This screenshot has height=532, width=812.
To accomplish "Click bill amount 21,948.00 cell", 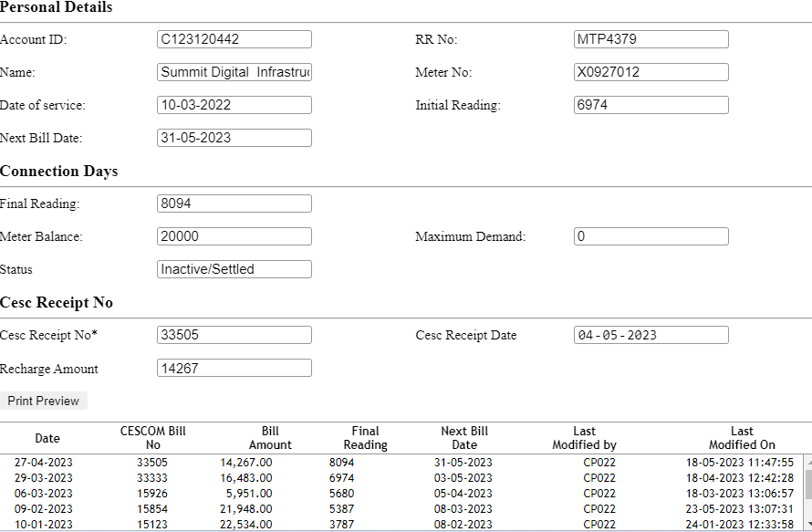I will [246, 509].
